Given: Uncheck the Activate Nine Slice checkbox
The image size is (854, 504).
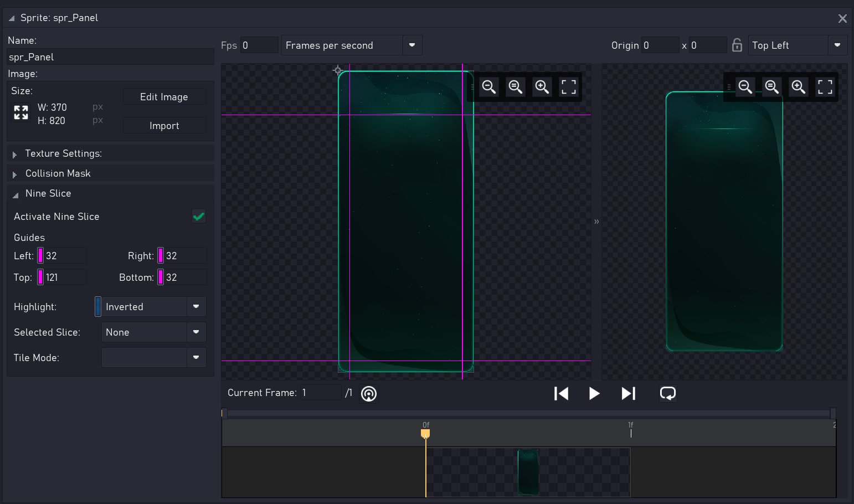Looking at the screenshot, I should (x=198, y=217).
